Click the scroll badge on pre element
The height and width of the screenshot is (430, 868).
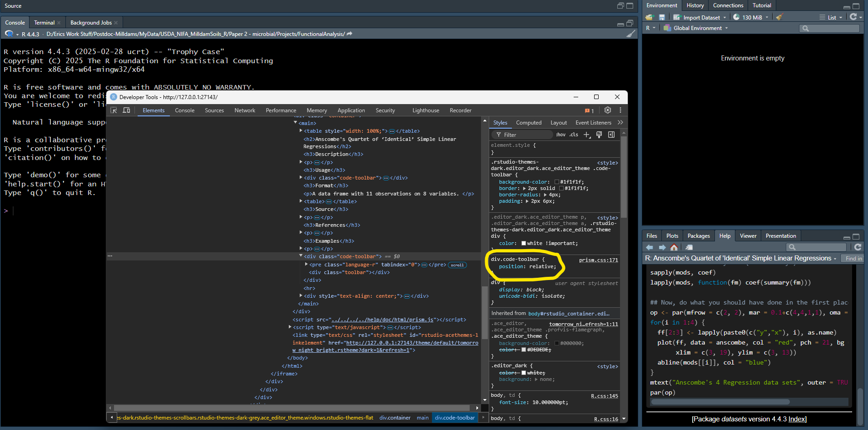[x=457, y=265]
